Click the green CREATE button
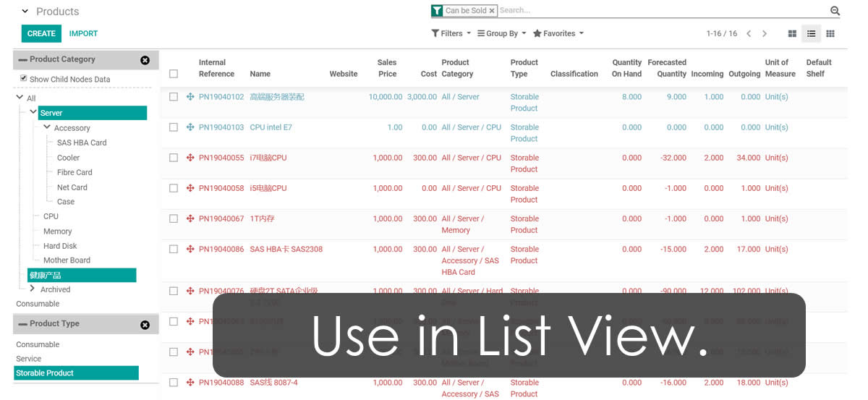Viewport: 868px width, 400px height. point(41,33)
